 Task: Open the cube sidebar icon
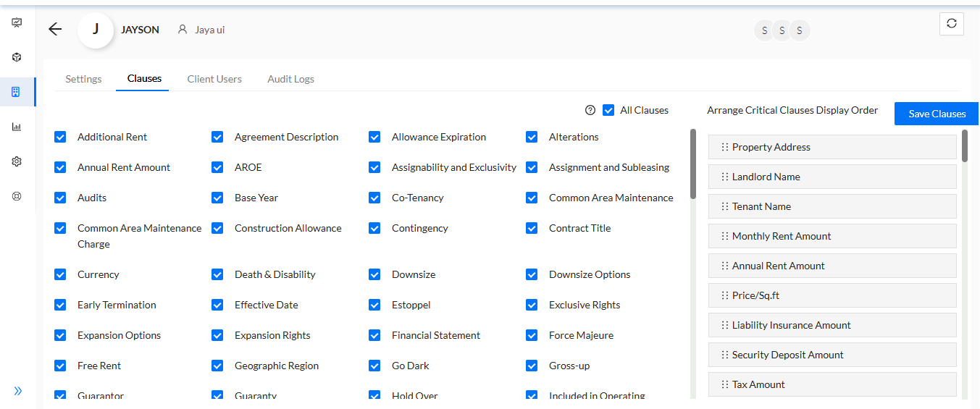[17, 57]
